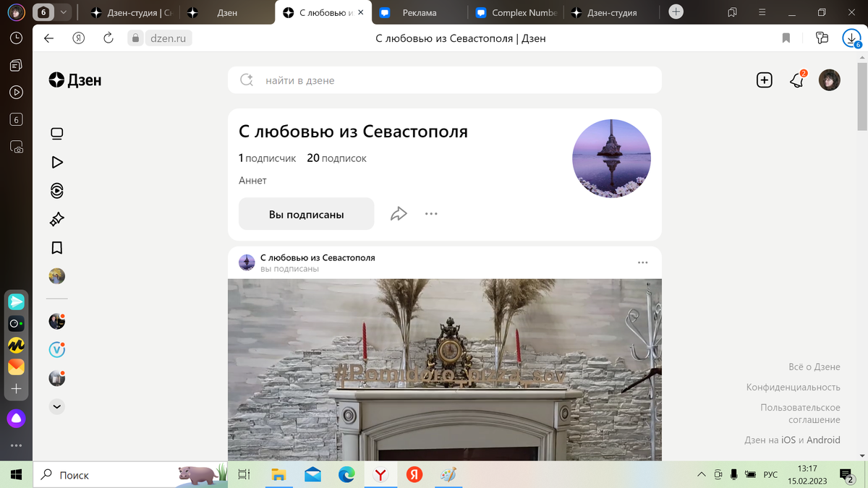Open the three-dot menu on channel page

[431, 213]
